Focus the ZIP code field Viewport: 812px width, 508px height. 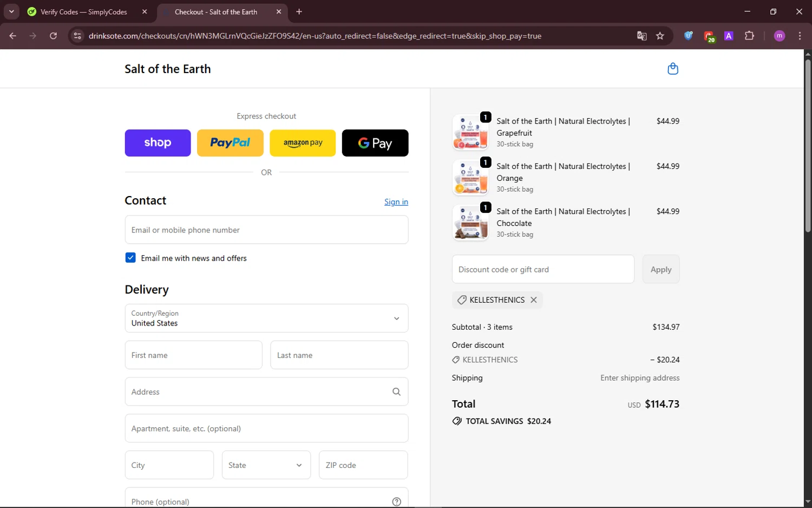pos(363,465)
